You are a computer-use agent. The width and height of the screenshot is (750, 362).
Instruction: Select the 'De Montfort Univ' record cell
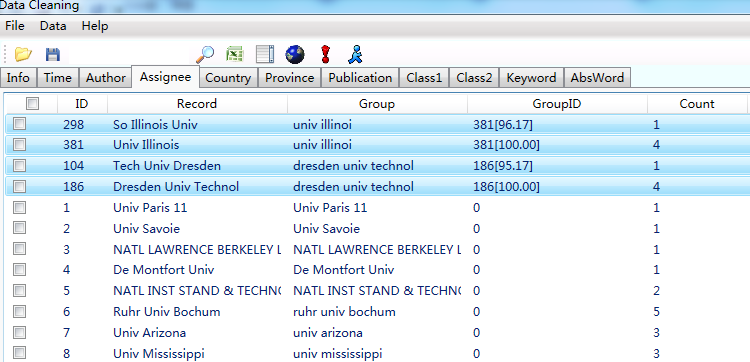[x=164, y=270]
